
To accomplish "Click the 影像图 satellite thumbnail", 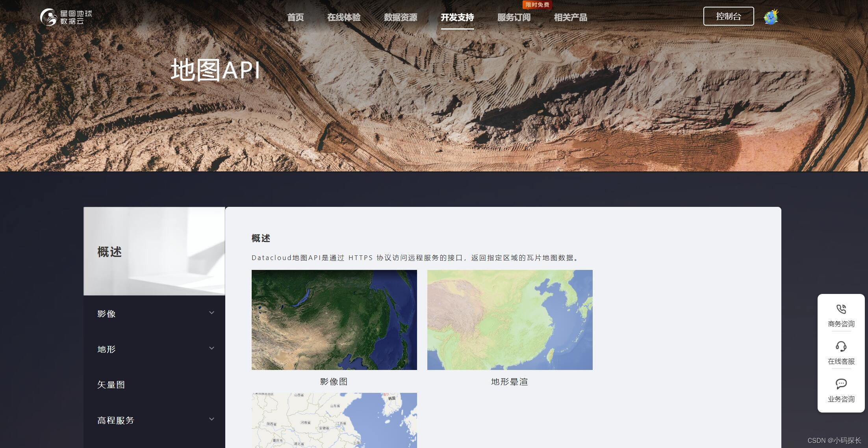I will (334, 320).
